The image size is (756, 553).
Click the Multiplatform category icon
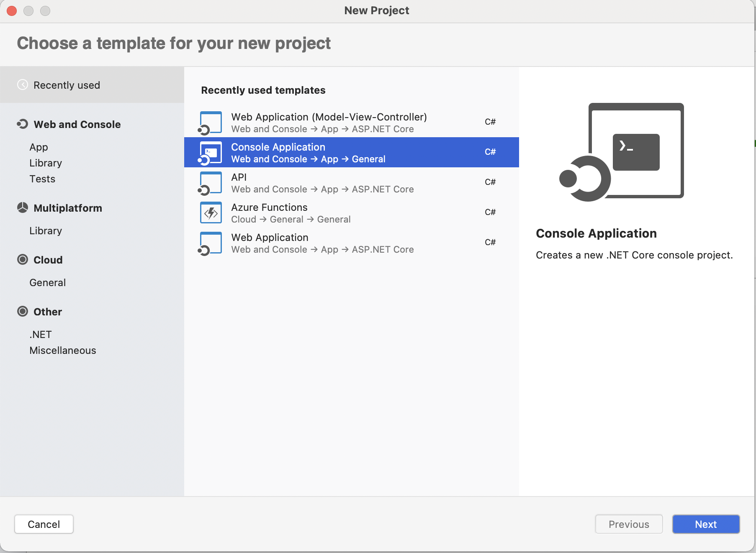23,208
